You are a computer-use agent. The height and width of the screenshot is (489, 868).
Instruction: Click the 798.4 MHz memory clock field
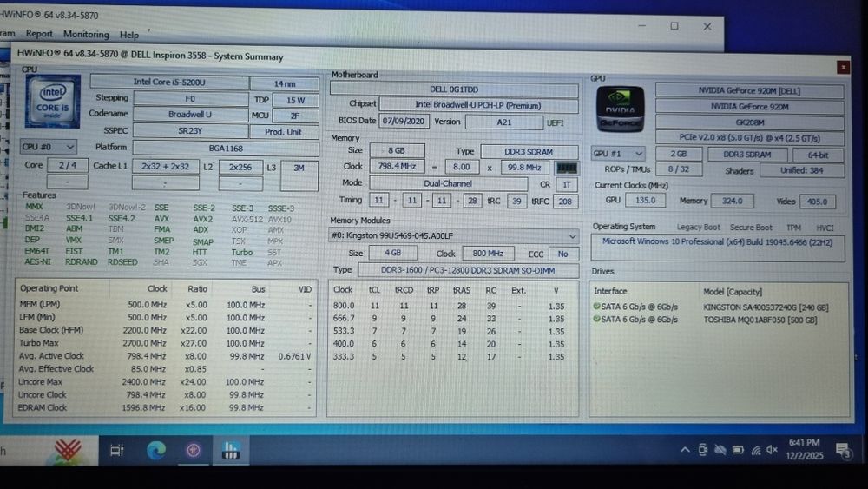397,166
